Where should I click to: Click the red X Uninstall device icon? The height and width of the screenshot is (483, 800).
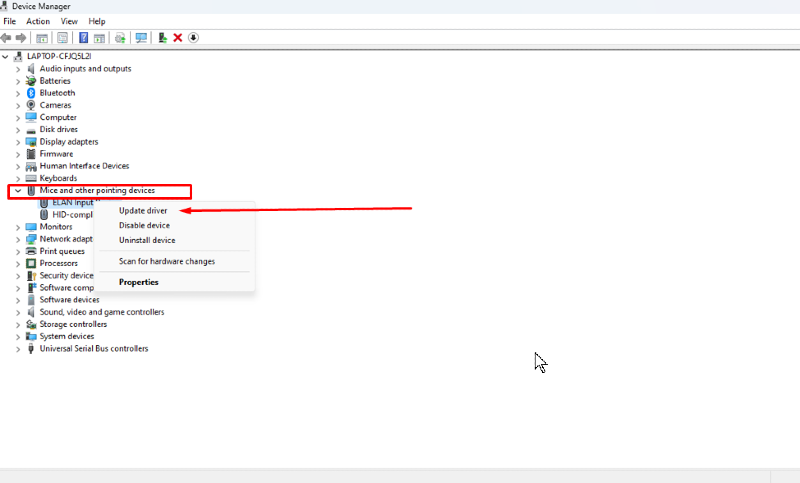178,38
